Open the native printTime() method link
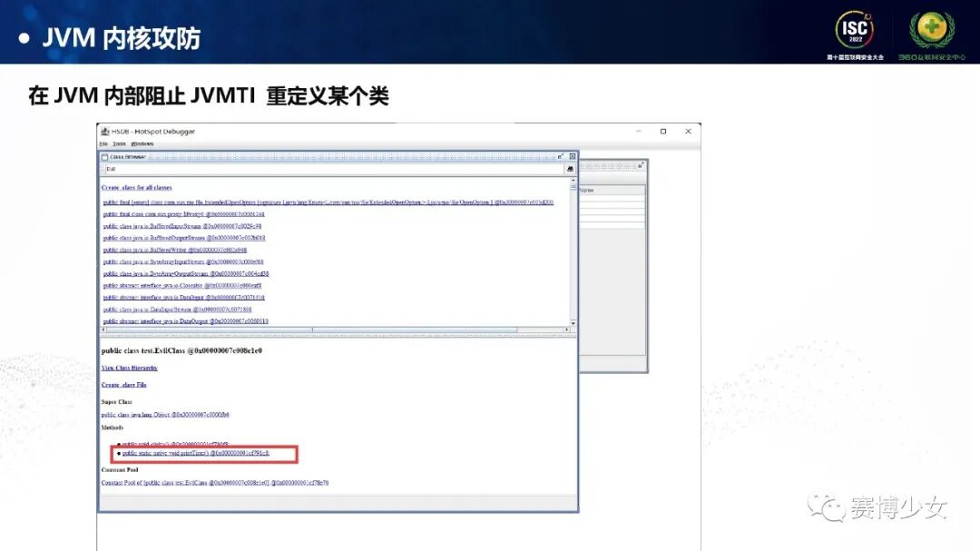Image resolution: width=980 pixels, height=551 pixels. click(x=196, y=453)
